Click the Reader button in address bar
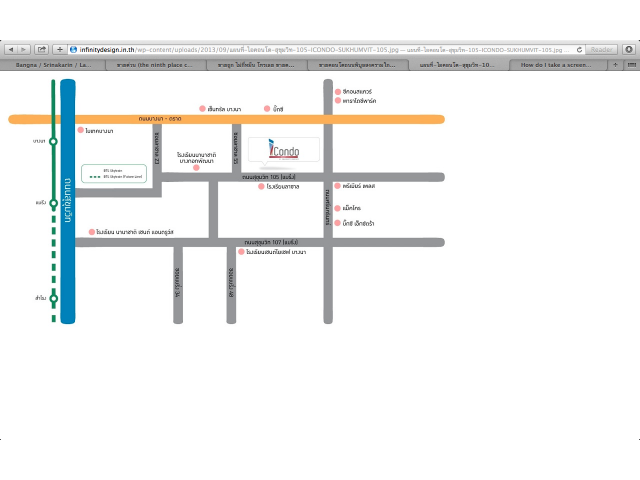This screenshot has width=640, height=480. tap(602, 48)
